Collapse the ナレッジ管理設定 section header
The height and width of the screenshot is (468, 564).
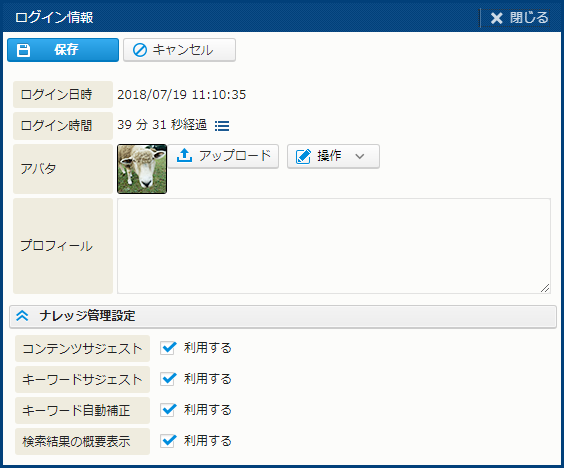[283, 317]
